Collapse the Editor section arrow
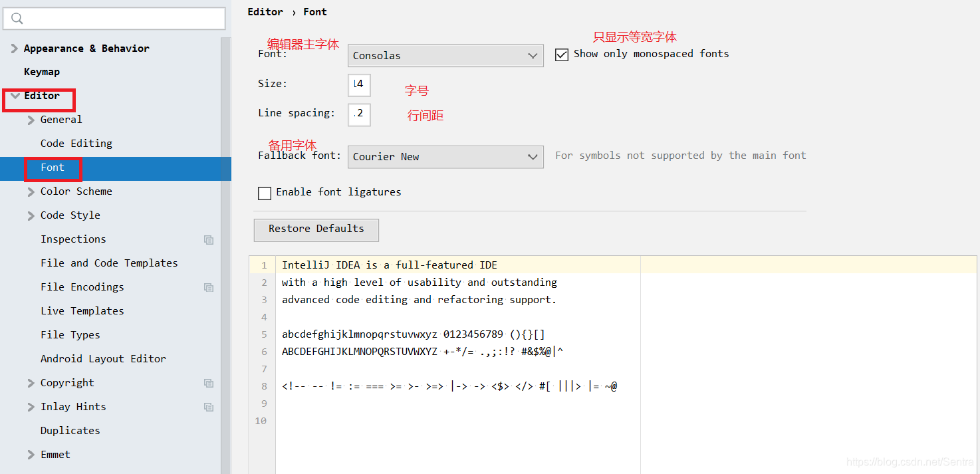 tap(15, 96)
